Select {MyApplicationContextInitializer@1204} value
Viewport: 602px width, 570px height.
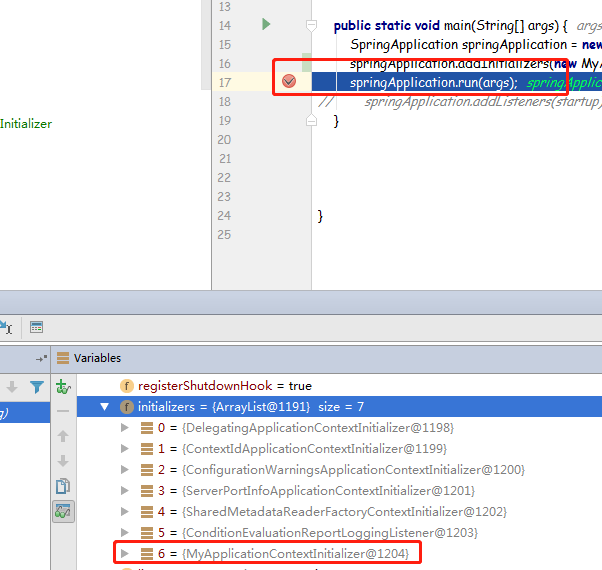[x=295, y=553]
